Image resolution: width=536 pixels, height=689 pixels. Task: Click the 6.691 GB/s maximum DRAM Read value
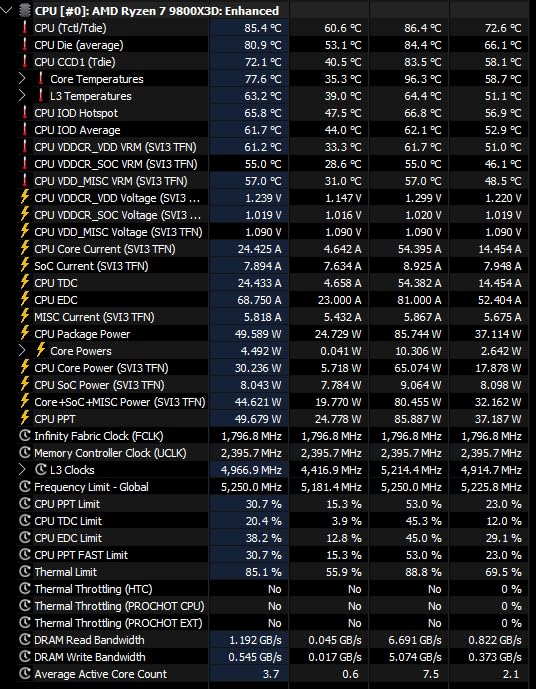coord(415,640)
